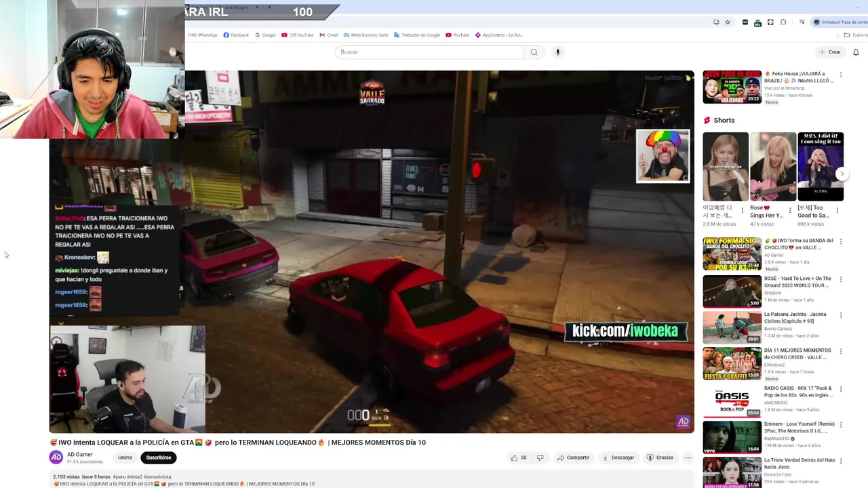Open 'Too Good to Sa...' short
The image size is (868, 488).
821,167
